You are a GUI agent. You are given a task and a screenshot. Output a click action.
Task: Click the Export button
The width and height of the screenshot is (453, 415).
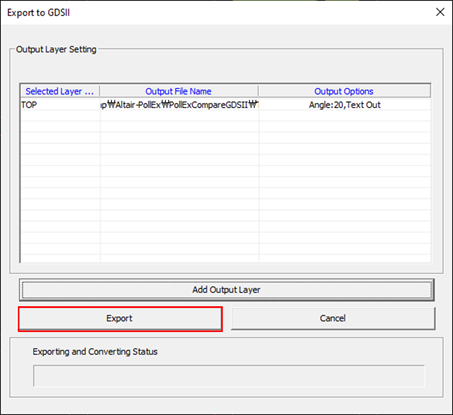click(x=120, y=319)
